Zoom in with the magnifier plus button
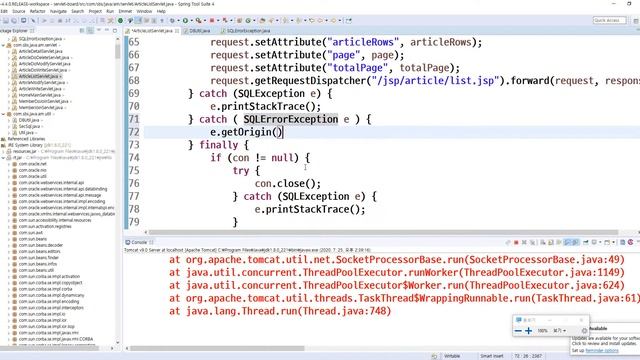The width and height of the screenshot is (640, 360). coord(529,331)
